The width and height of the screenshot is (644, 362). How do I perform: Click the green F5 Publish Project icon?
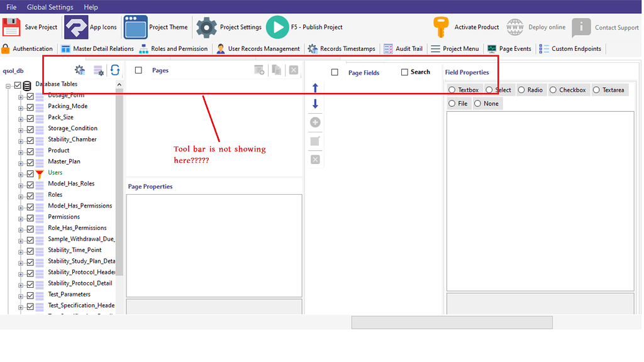coord(277,27)
